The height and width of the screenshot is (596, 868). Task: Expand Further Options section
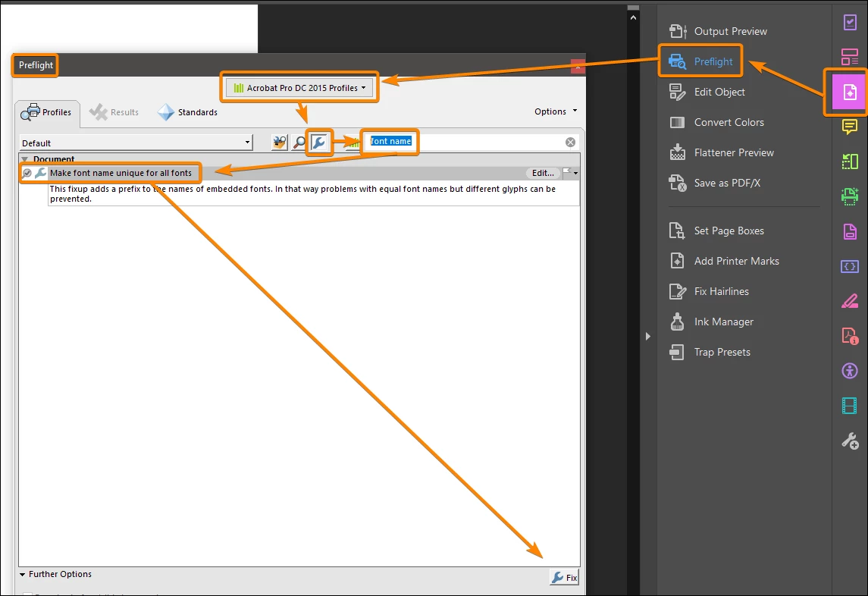click(55, 575)
